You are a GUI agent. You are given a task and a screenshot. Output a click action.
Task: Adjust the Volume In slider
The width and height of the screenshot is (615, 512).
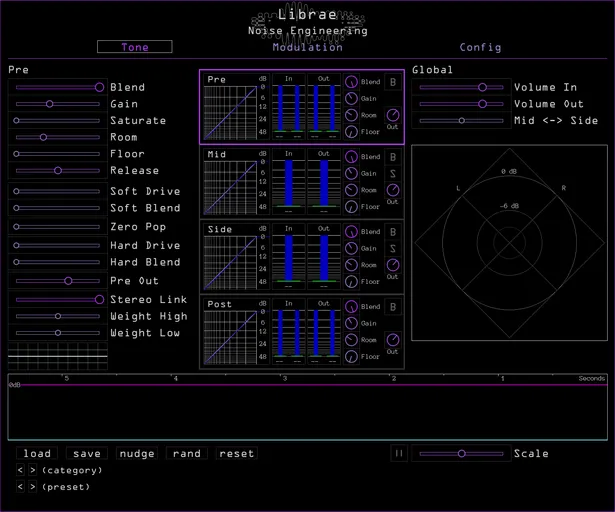click(x=461, y=87)
